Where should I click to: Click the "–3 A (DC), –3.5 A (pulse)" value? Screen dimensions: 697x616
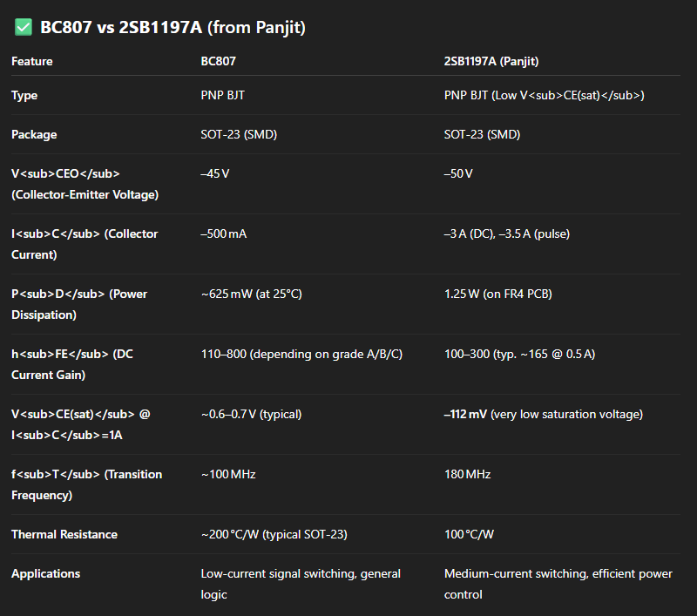pyautogui.click(x=507, y=234)
